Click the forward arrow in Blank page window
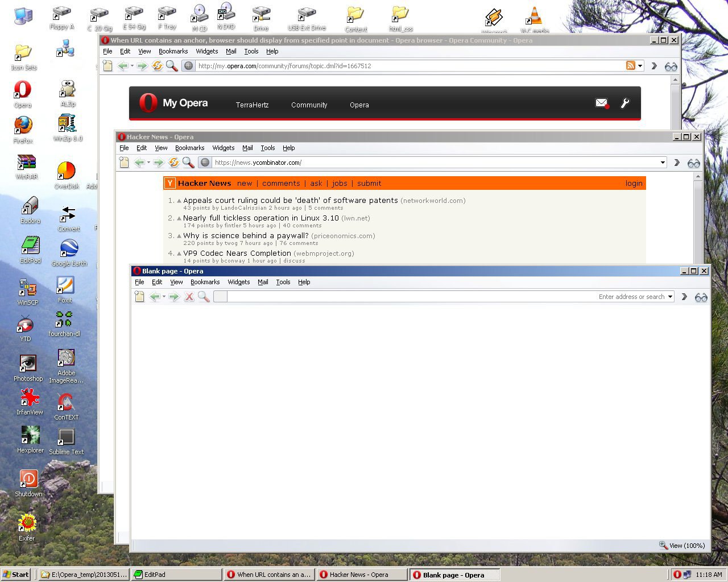Viewport: 728px width, 582px height. (x=175, y=297)
